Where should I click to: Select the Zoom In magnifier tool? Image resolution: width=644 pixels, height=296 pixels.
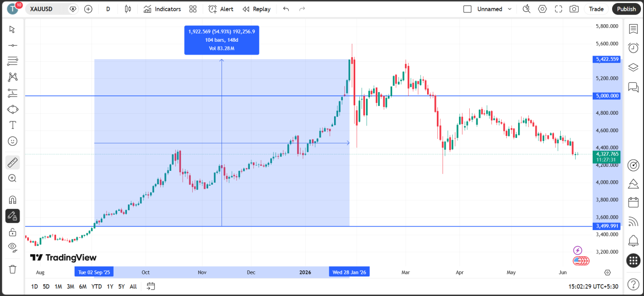12,178
